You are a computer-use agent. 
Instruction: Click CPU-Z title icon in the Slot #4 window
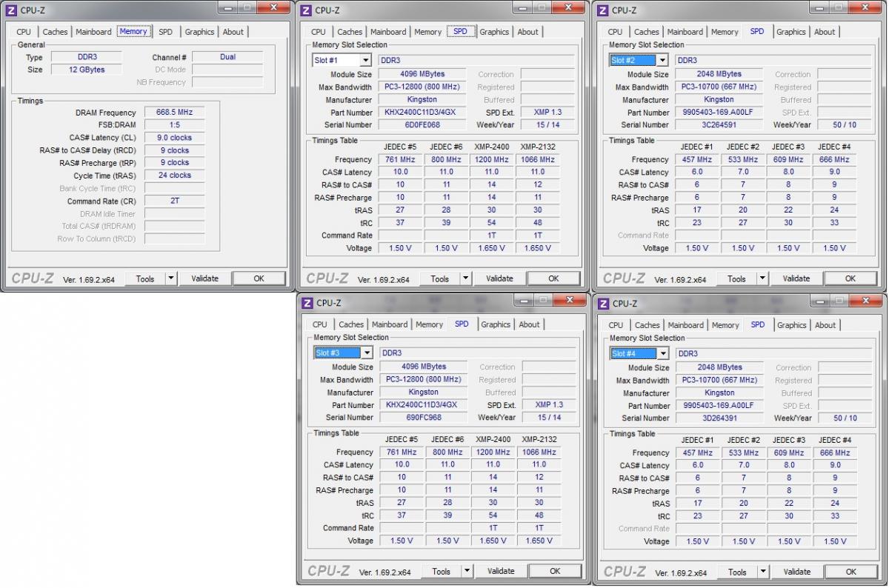pyautogui.click(x=603, y=304)
